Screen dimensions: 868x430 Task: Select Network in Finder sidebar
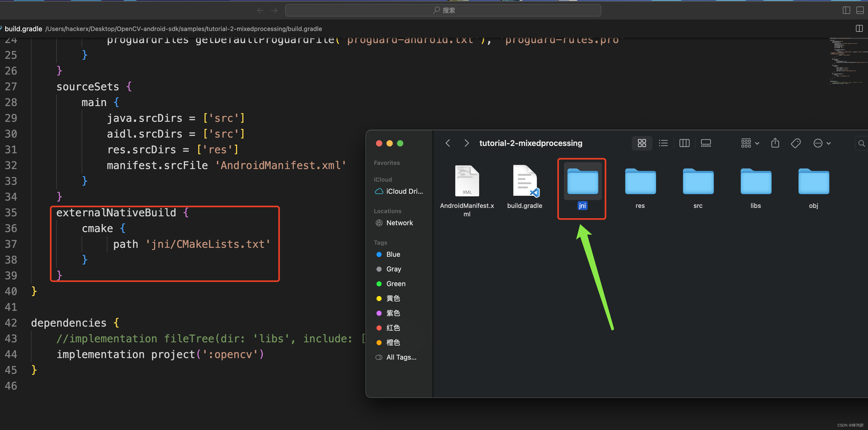click(x=399, y=223)
